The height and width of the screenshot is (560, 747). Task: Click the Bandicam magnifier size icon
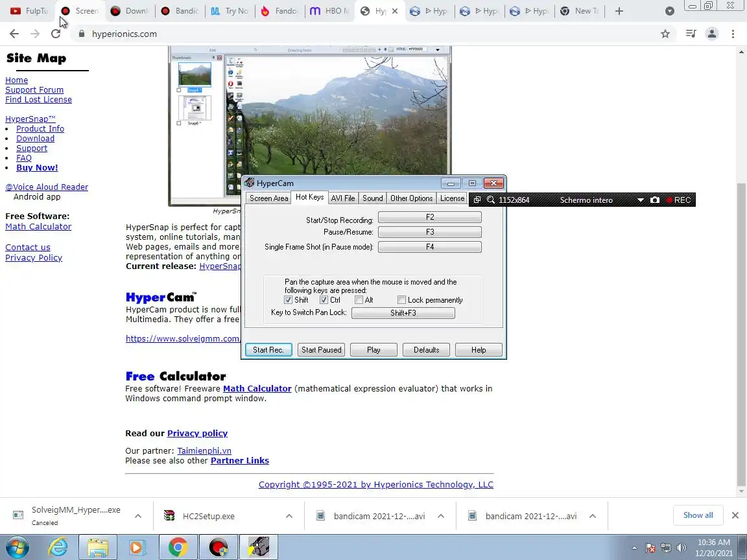tap(491, 200)
